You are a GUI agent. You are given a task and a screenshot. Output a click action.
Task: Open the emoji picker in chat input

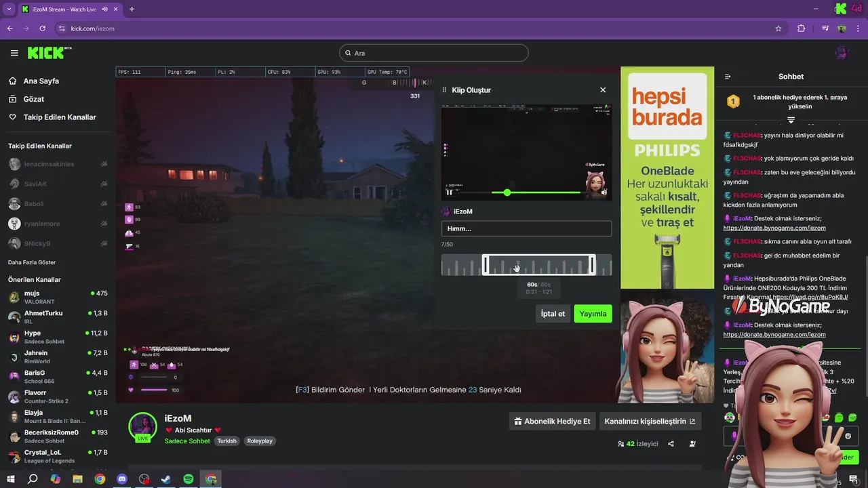848,436
